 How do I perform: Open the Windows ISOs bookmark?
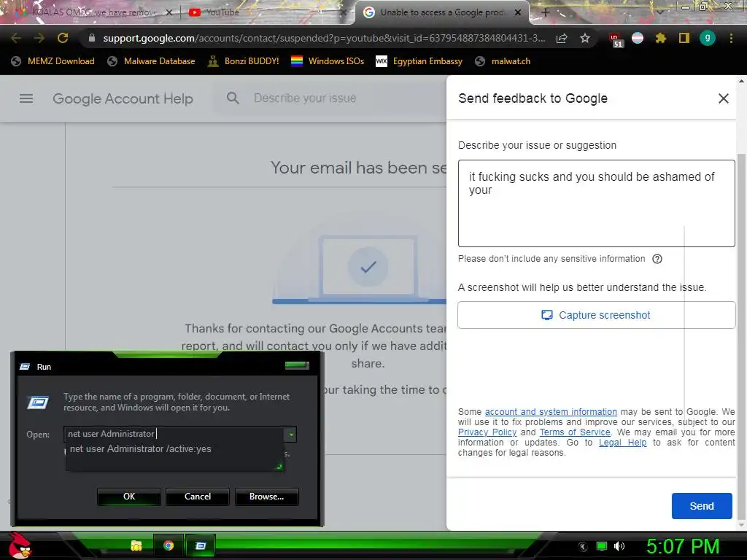coord(328,61)
